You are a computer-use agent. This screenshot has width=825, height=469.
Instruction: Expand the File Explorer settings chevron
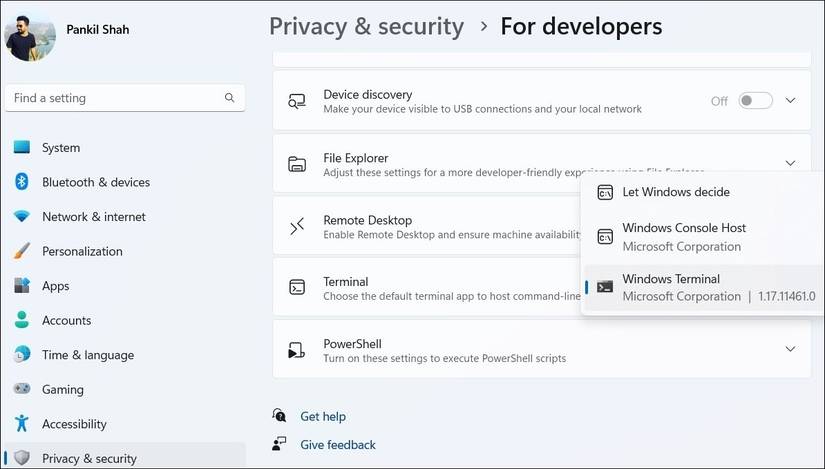790,163
